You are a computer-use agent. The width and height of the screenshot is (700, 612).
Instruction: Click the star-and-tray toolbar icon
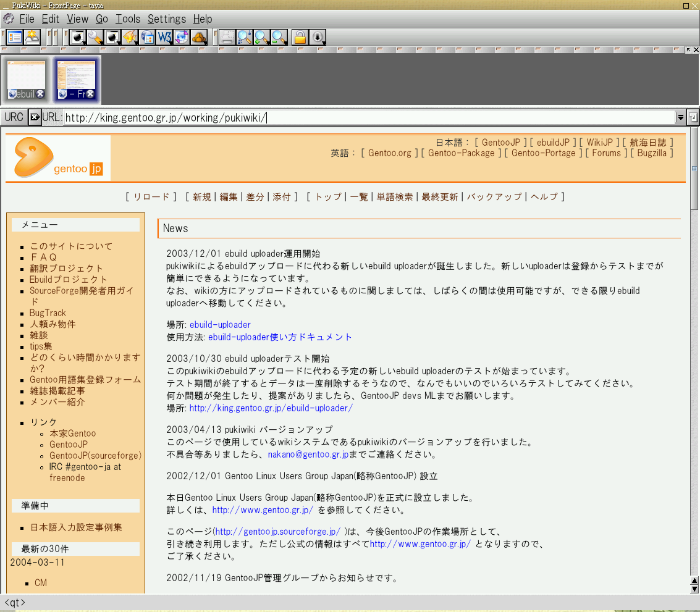pyautogui.click(x=32, y=38)
